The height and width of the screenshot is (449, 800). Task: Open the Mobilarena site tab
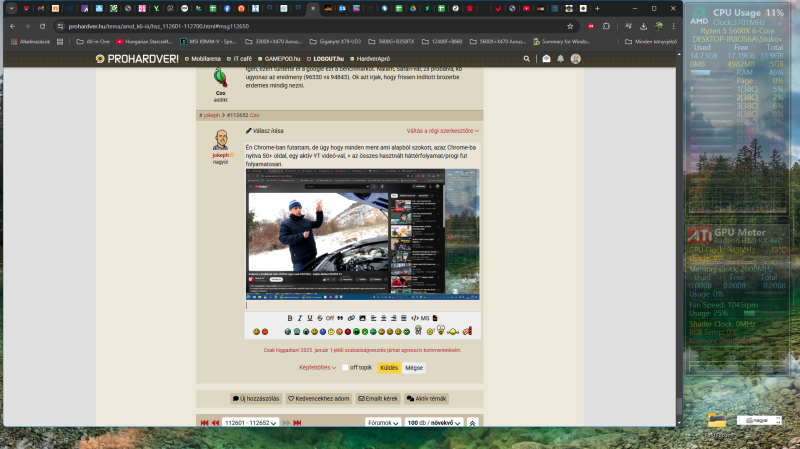pos(203,59)
